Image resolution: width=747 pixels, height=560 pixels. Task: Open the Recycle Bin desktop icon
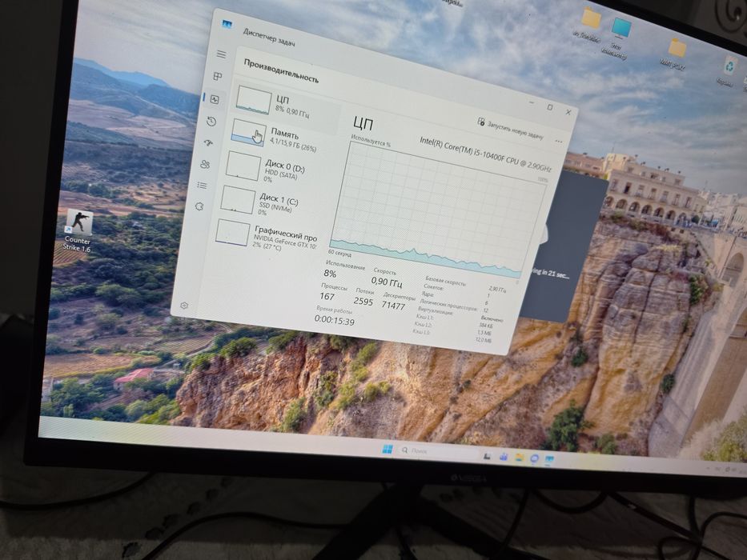[x=729, y=71]
